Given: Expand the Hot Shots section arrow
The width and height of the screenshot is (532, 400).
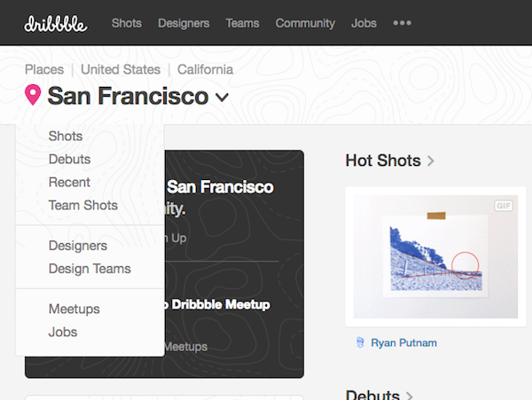Looking at the screenshot, I should pos(431,161).
